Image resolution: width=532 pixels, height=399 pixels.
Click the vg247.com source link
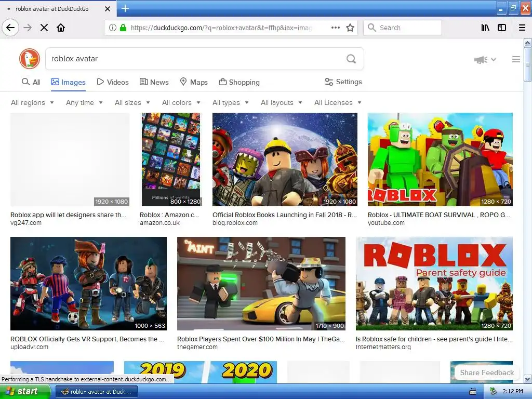(26, 223)
